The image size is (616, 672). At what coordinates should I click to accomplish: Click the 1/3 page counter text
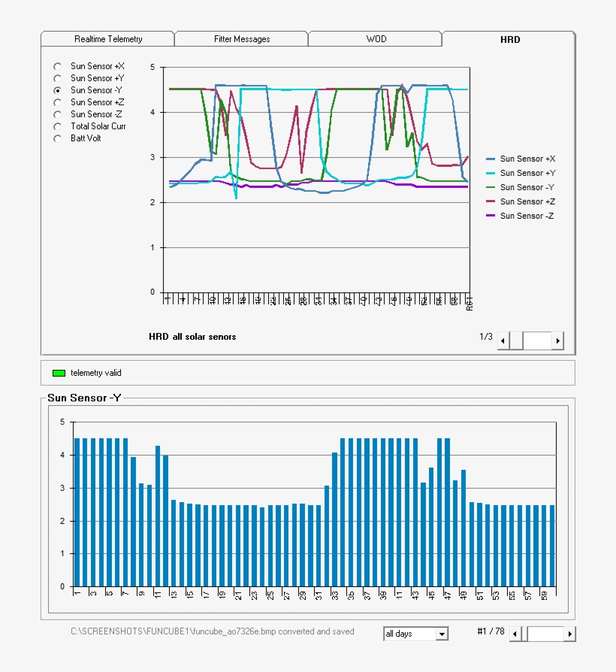click(486, 337)
